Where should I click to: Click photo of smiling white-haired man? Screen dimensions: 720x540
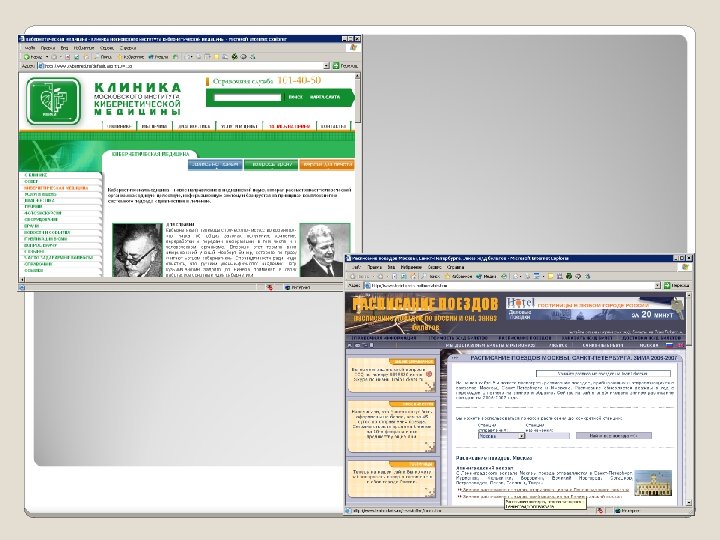(325, 250)
